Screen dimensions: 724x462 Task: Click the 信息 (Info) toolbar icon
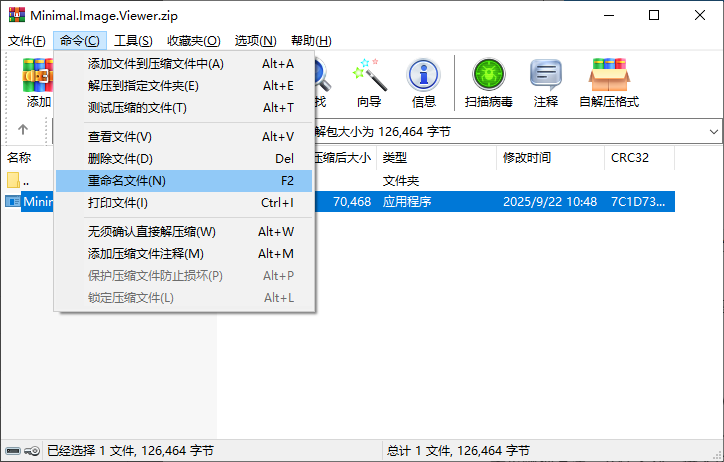click(x=424, y=82)
